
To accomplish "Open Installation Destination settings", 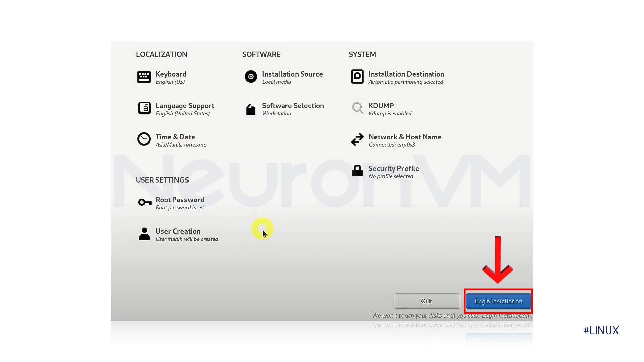I will click(x=406, y=77).
